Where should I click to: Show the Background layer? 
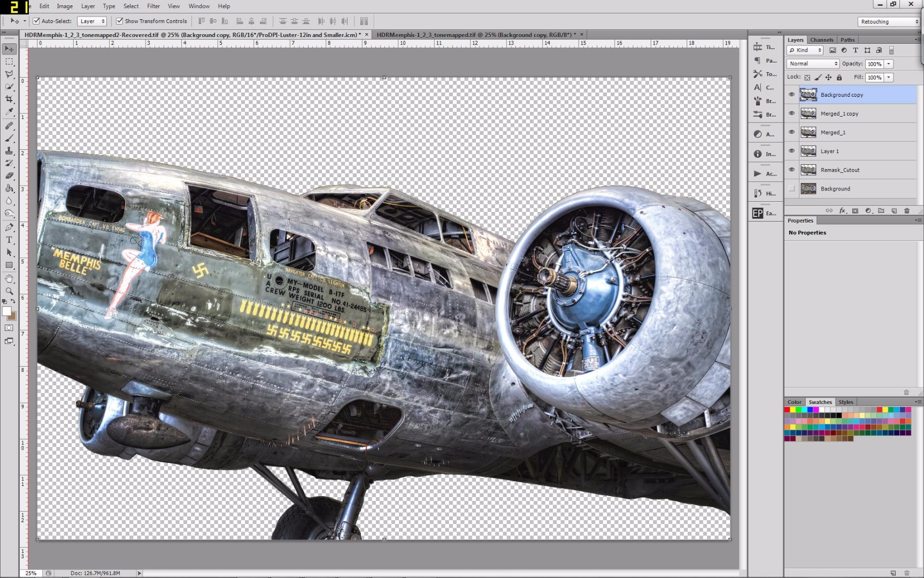[x=791, y=188]
